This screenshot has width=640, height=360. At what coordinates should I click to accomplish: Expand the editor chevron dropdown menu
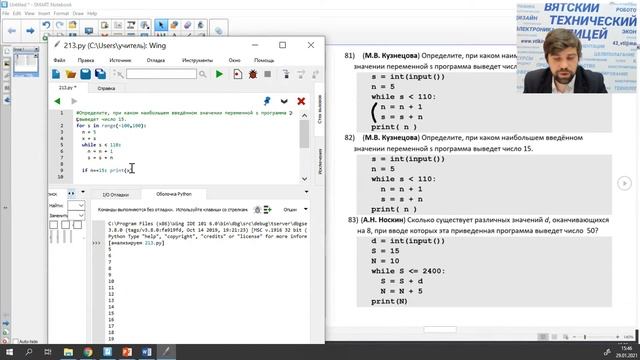coord(284,101)
